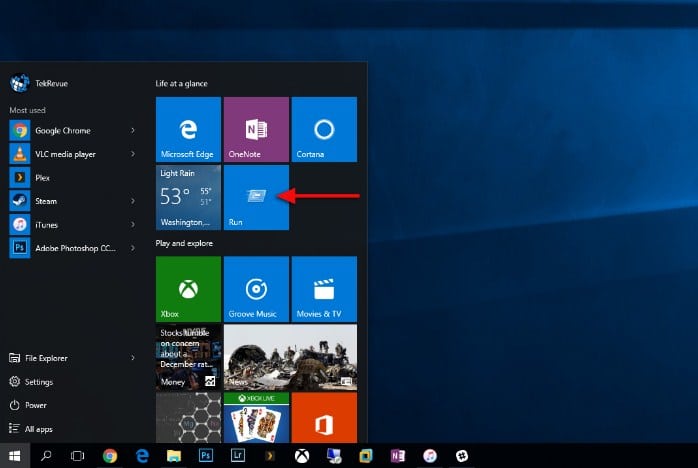Click the TekRevue user account
The image size is (698, 468).
39,83
